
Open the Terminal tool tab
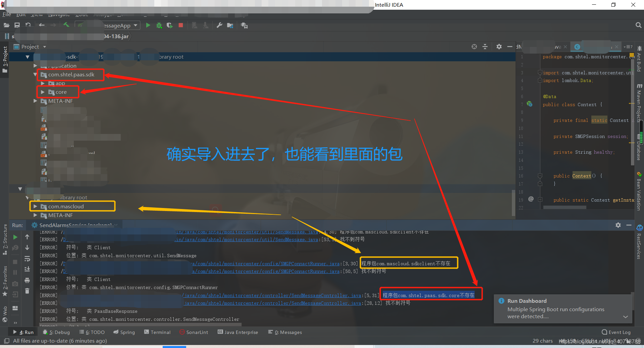157,332
